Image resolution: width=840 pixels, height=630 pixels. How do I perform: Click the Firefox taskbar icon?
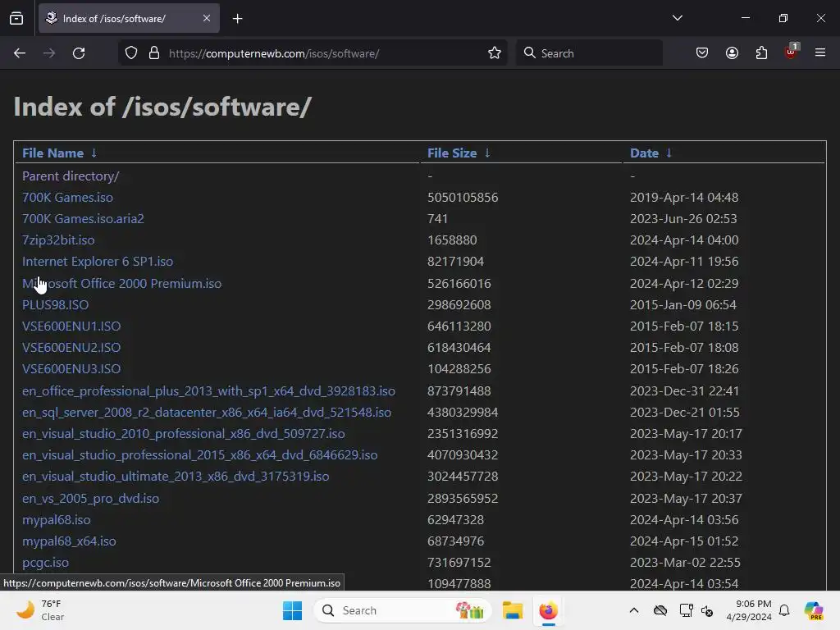(548, 610)
